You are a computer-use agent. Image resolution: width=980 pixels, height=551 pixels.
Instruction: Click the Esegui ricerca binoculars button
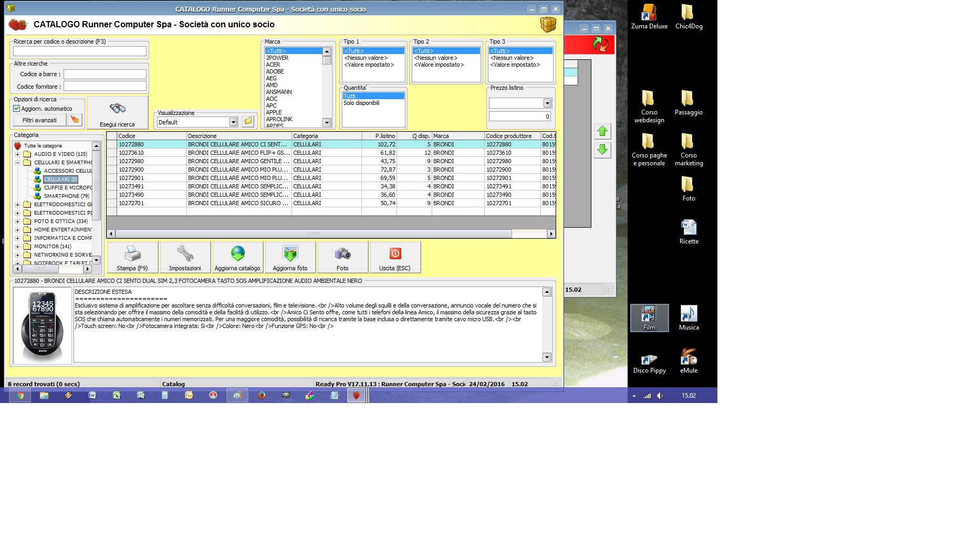click(118, 112)
